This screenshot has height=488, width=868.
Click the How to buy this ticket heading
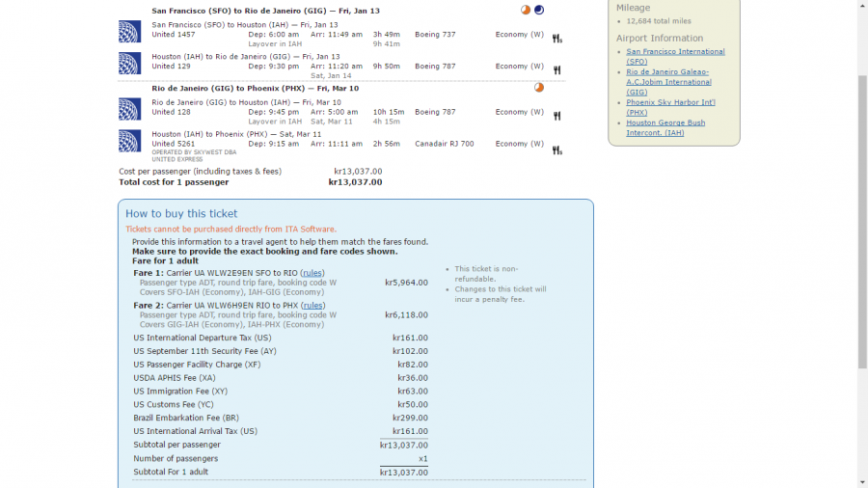pos(181,214)
